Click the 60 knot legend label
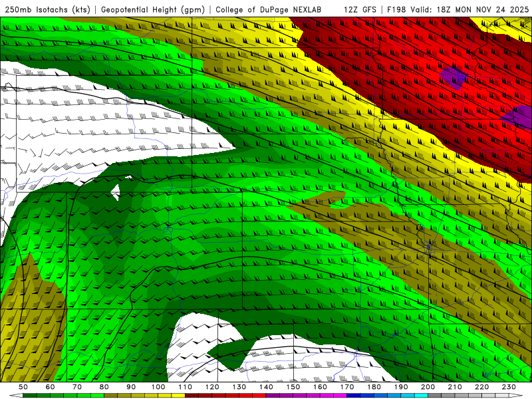The width and height of the screenshot is (532, 399). pyautogui.click(x=50, y=387)
